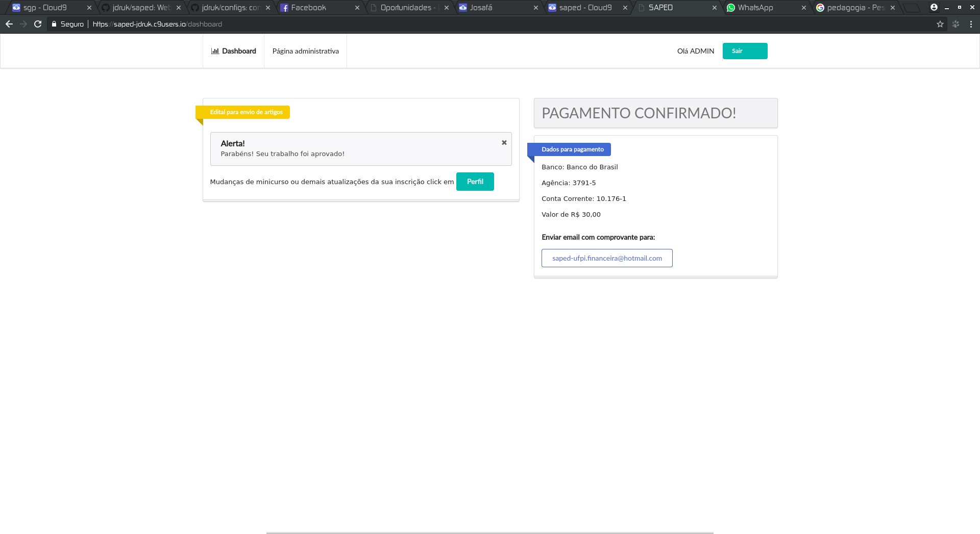Click the Dashboard bar chart icon
This screenshot has width=980, height=534.
[x=215, y=51]
